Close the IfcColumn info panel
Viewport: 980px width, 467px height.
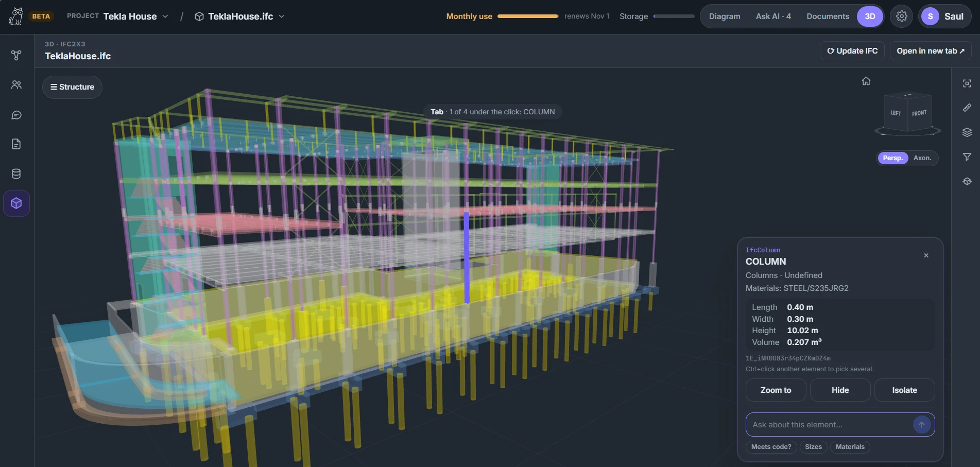click(926, 255)
